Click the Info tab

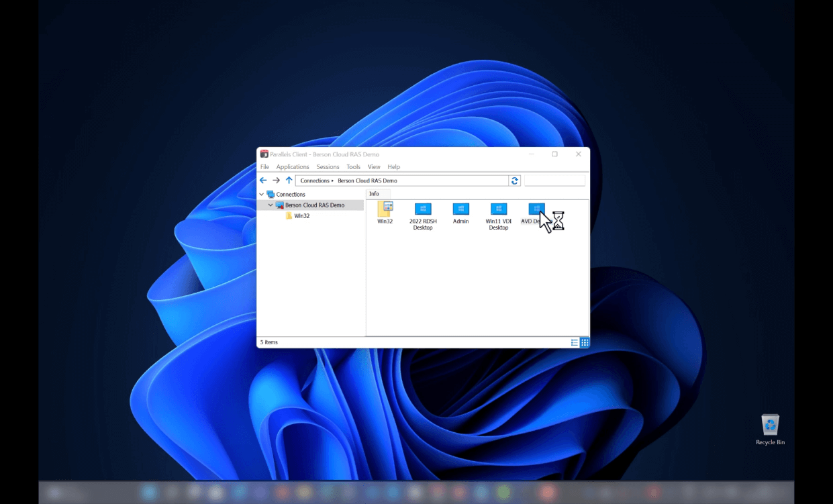tap(374, 194)
